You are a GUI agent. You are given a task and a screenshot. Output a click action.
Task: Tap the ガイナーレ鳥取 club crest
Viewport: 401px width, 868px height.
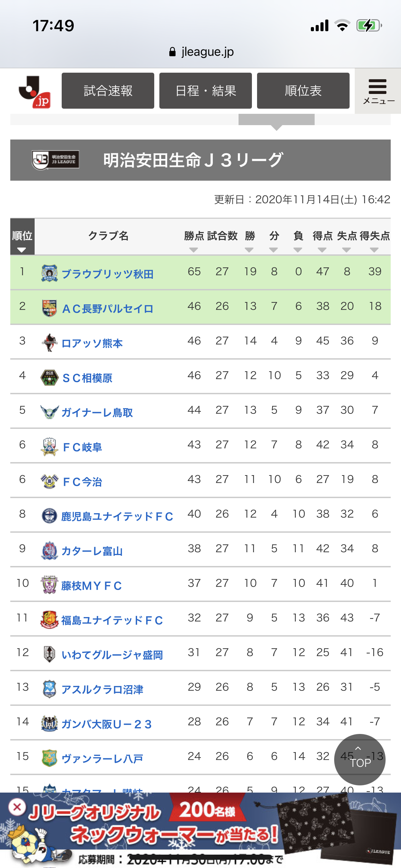click(x=49, y=412)
